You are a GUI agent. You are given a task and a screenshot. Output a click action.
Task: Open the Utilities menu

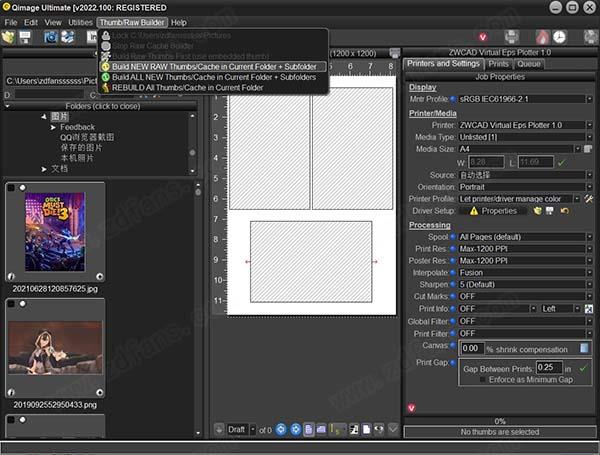tap(80, 23)
